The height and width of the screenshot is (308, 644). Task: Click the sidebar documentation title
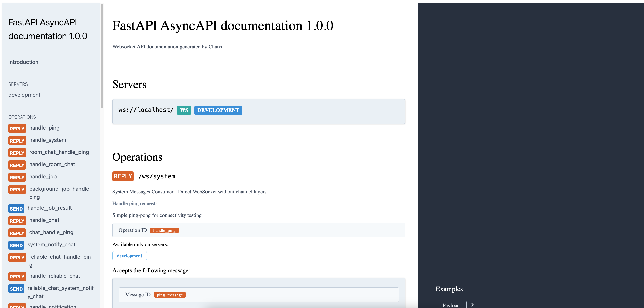48,29
